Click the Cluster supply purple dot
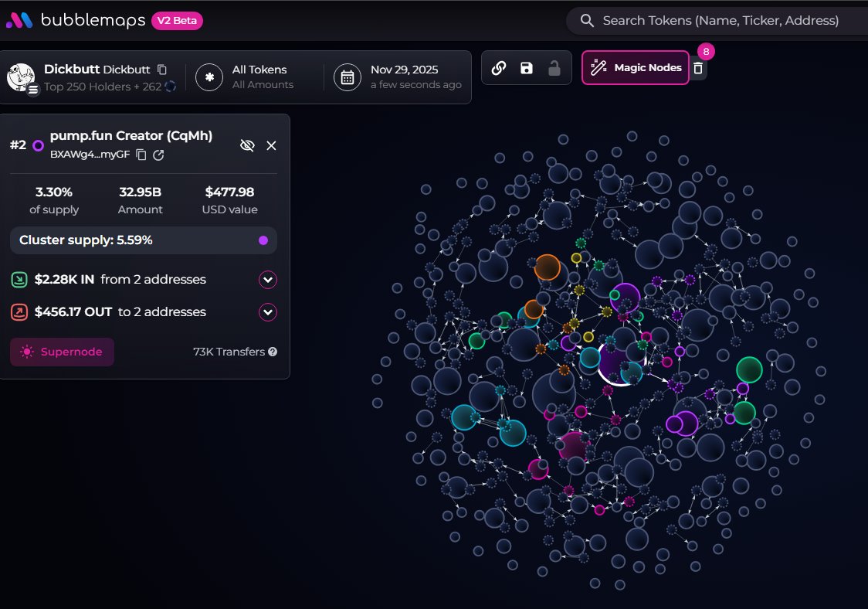This screenshot has height=609, width=868. [x=263, y=240]
